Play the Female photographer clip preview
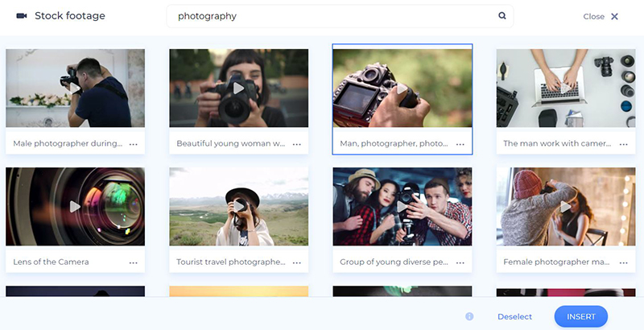 (x=566, y=207)
